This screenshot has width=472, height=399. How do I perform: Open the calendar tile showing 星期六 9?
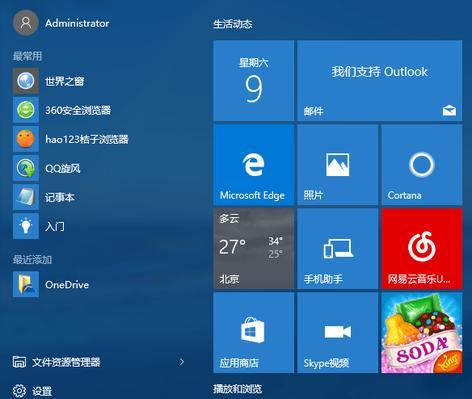254,80
